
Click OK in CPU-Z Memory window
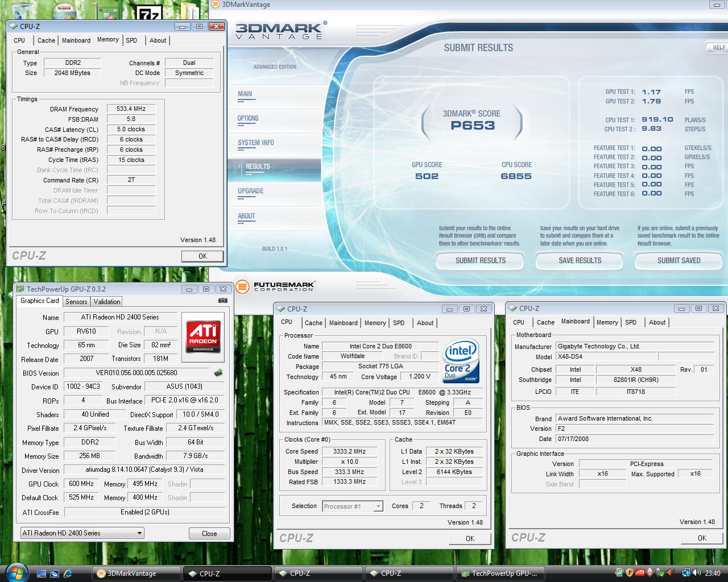[202, 256]
